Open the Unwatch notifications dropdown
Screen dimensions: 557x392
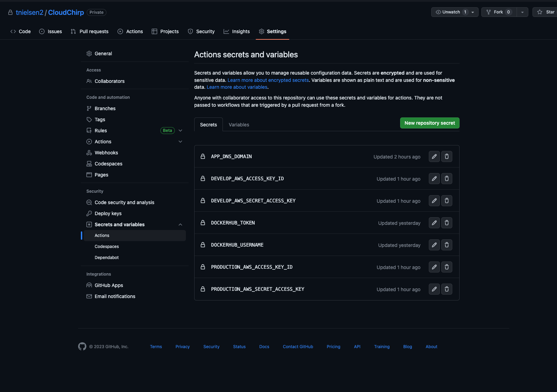pyautogui.click(x=455, y=12)
